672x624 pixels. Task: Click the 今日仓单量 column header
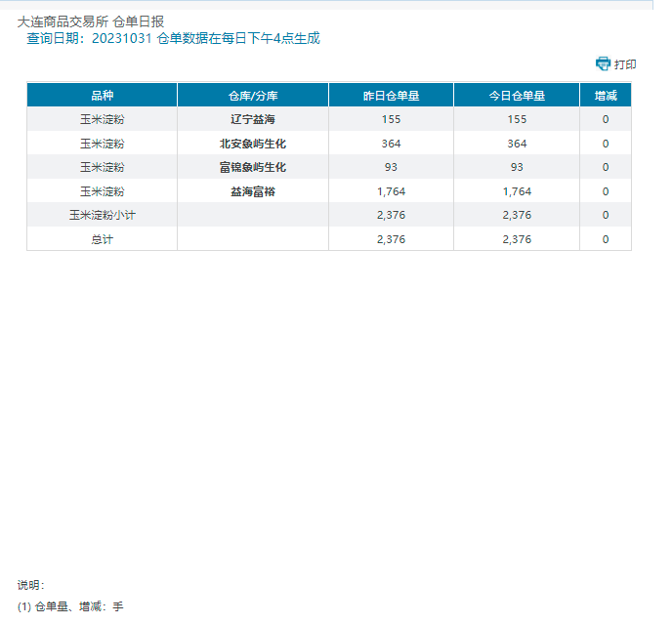(517, 96)
